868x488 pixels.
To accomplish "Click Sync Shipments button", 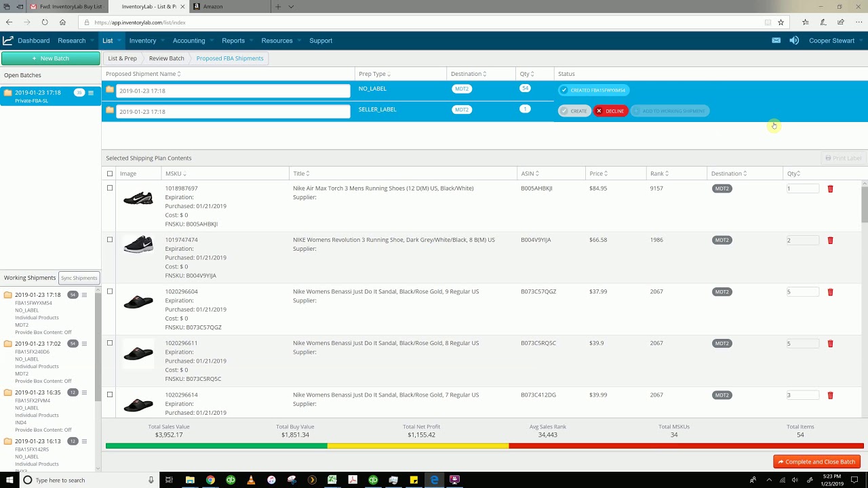I will point(79,278).
